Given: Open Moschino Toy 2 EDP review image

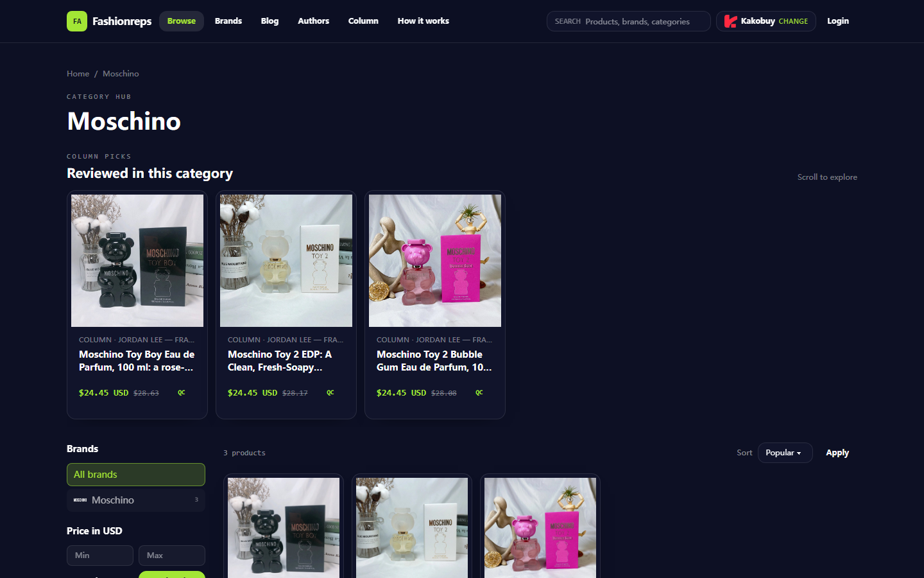Looking at the screenshot, I should coord(286,261).
